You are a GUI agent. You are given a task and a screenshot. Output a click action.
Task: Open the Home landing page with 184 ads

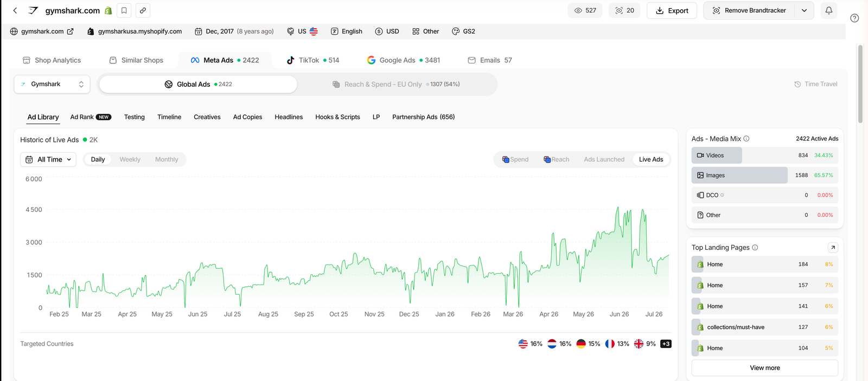[765, 264]
